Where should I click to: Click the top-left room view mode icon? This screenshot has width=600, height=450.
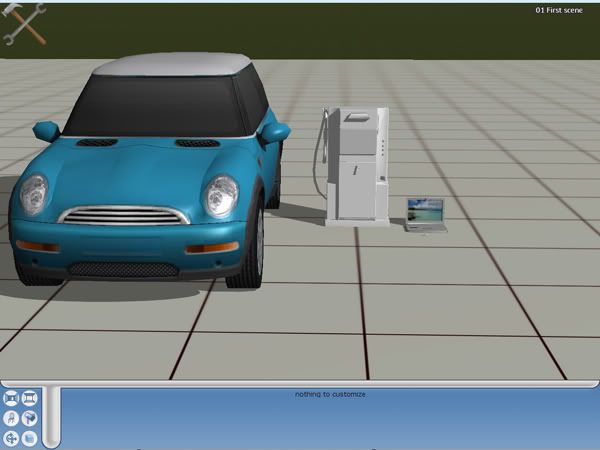11,398
